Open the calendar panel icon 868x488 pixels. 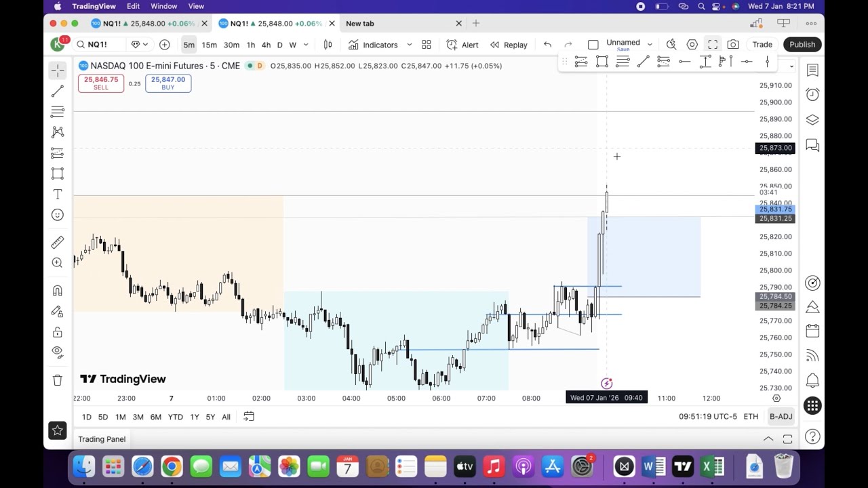[812, 331]
